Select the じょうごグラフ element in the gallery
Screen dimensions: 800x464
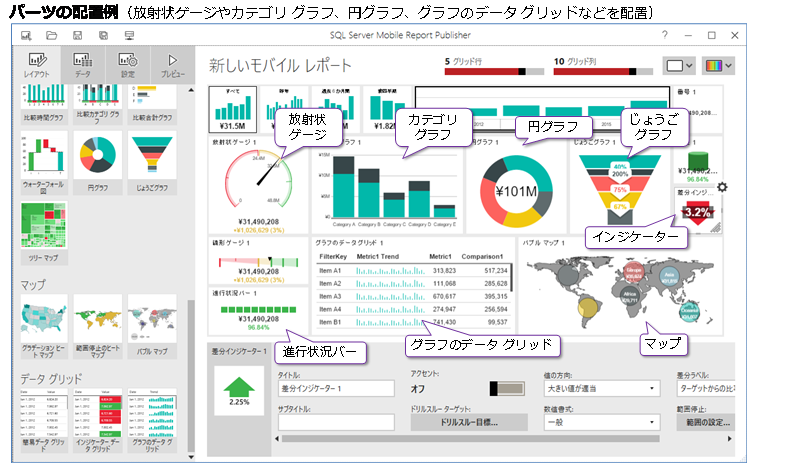point(152,163)
